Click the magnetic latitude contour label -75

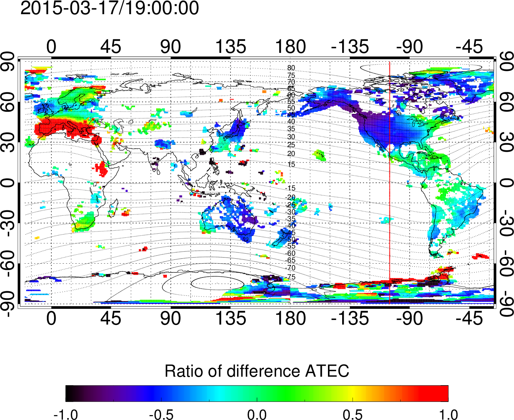click(291, 277)
